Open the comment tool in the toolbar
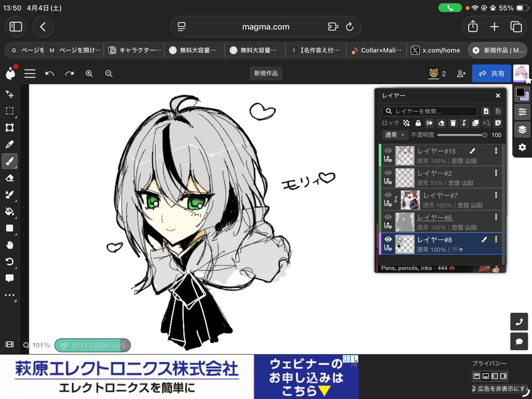The width and height of the screenshot is (532, 399). 10,278
